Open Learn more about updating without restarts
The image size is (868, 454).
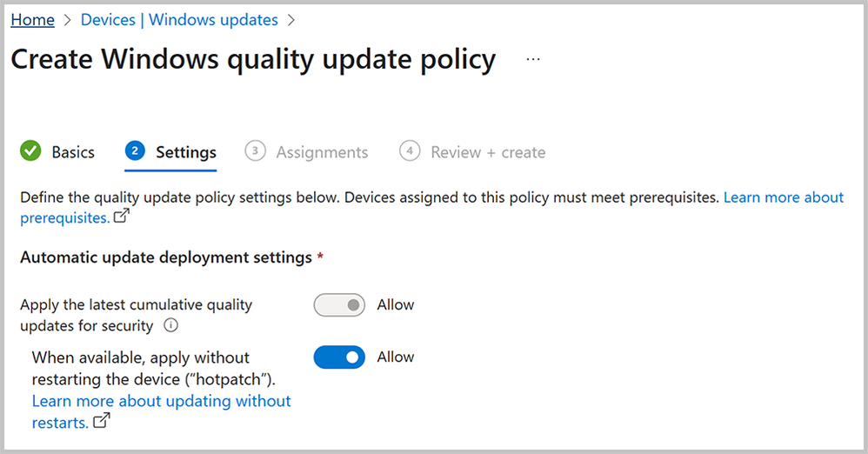[x=161, y=401]
